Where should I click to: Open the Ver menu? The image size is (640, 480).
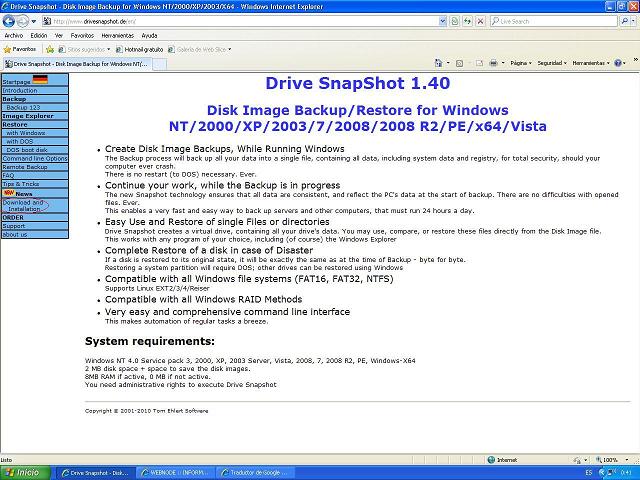point(59,36)
